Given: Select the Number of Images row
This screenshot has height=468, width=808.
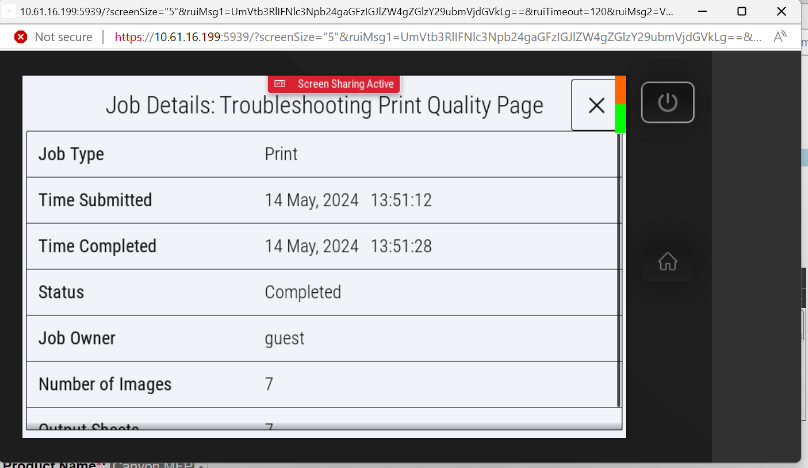Looking at the screenshot, I should tap(322, 384).
